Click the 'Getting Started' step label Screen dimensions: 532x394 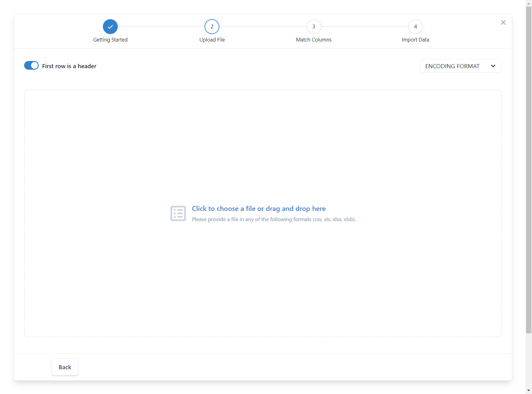pyautogui.click(x=110, y=40)
